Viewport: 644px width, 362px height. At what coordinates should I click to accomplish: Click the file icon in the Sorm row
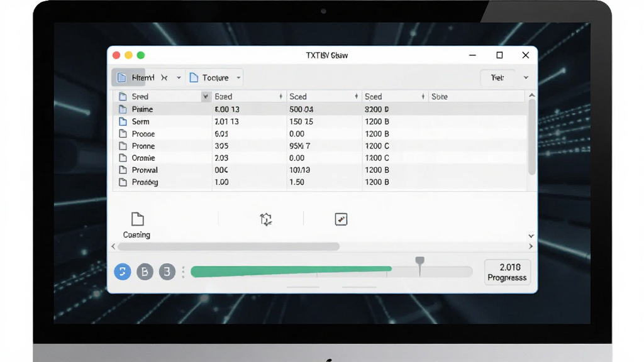123,121
